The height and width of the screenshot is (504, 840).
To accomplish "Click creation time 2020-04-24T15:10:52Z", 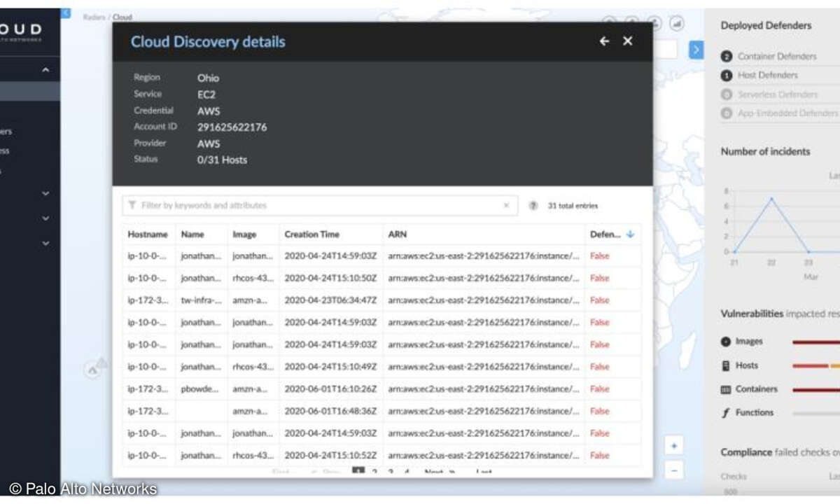I will 330,455.
